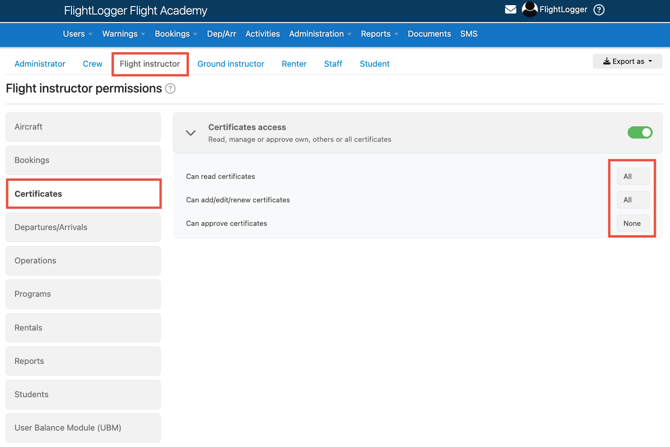Toggle the Certificates access switch
Screen dimensions: 670x447
coord(640,132)
